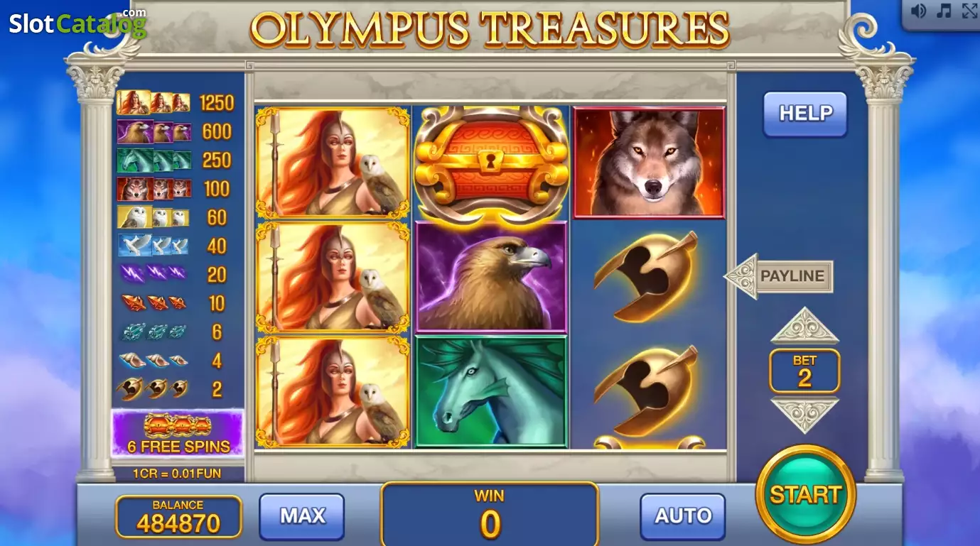Image resolution: width=980 pixels, height=546 pixels.
Task: Mute sound with the speaker icon
Action: click(919, 11)
